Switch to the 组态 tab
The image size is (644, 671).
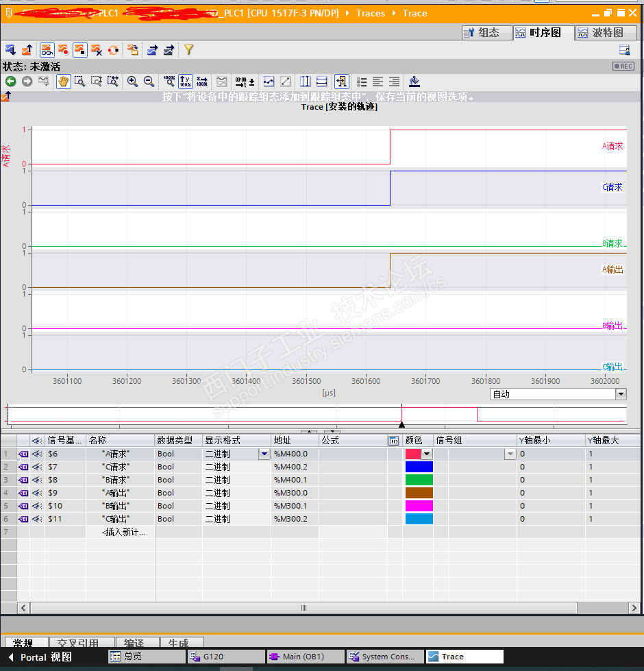[x=487, y=32]
